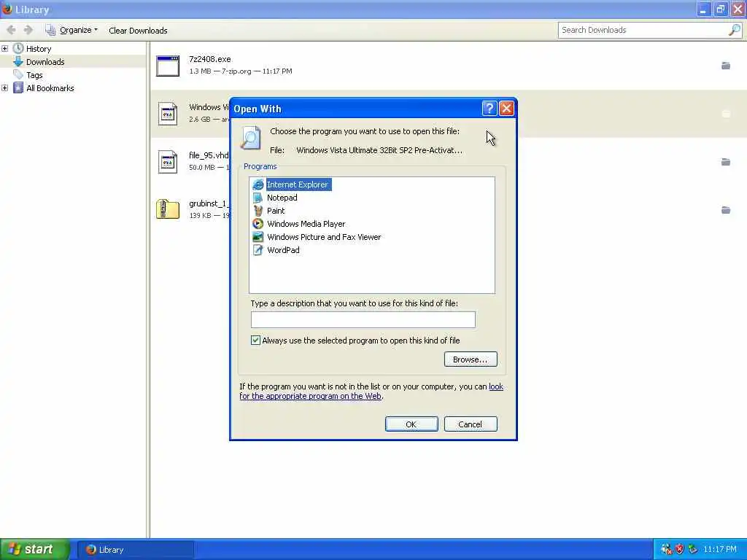Click the Library forward arrow
The image size is (747, 560).
tap(28, 30)
